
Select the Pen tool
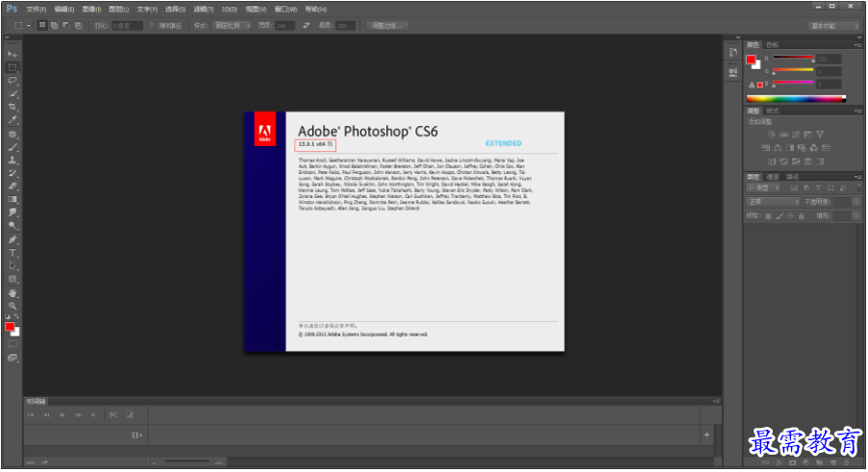(x=12, y=240)
